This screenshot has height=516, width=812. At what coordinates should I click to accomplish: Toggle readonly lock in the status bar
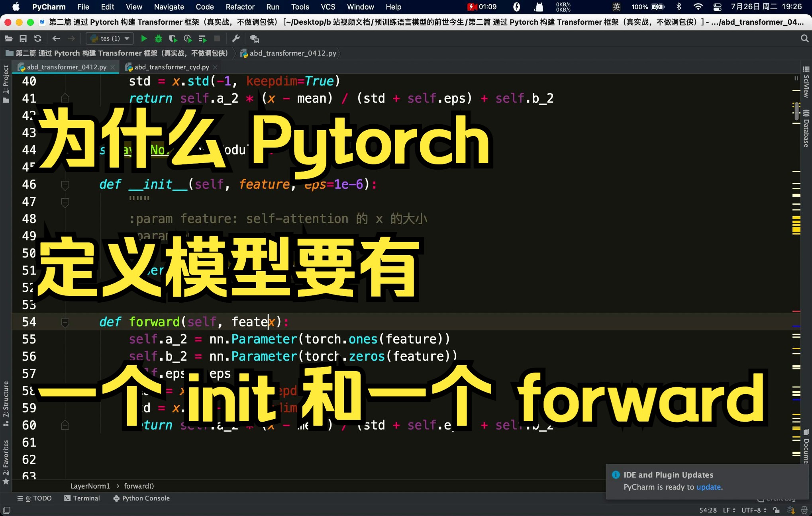(776, 510)
